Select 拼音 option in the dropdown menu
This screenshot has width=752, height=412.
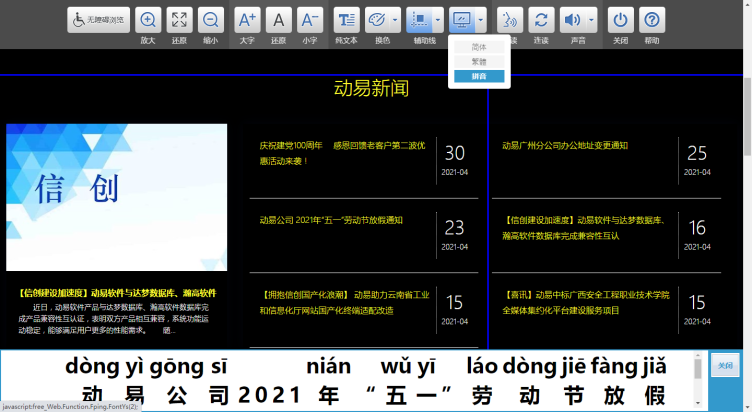pos(479,76)
